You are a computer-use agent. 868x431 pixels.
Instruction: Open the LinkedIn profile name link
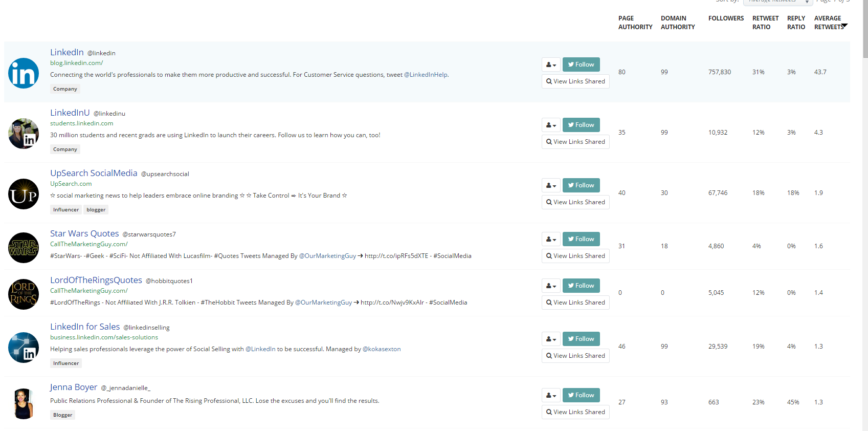click(67, 52)
